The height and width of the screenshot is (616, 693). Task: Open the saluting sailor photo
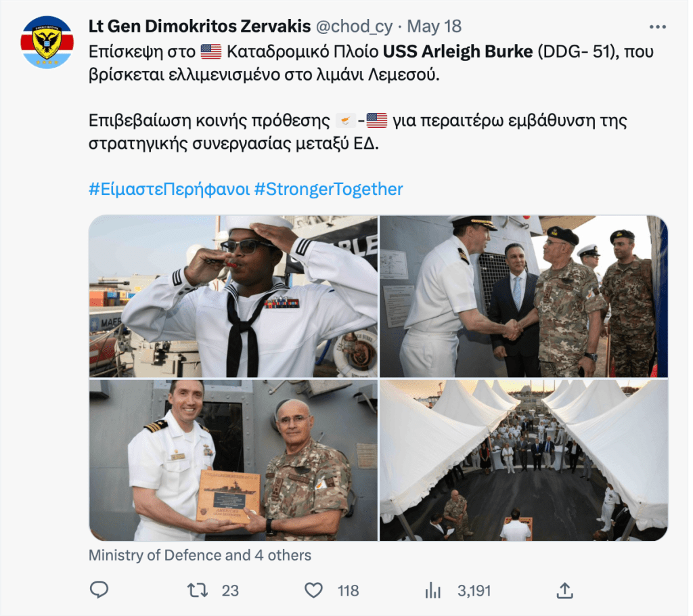point(233,296)
